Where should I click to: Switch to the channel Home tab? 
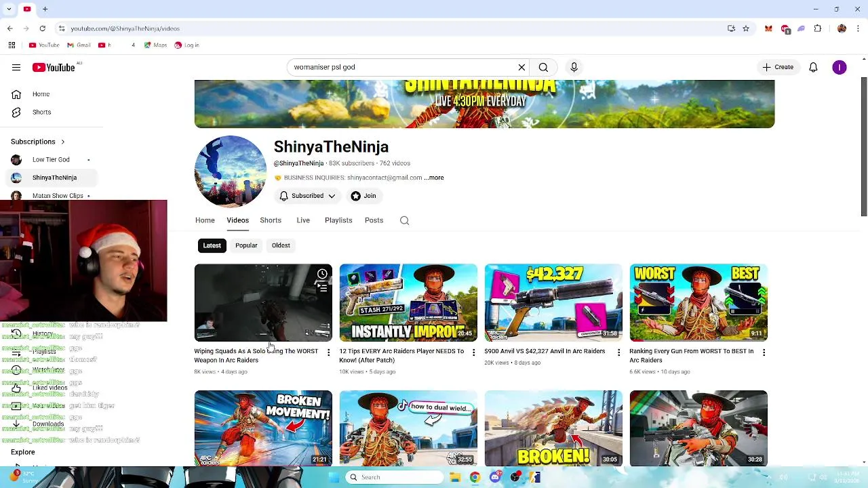[205, 220]
